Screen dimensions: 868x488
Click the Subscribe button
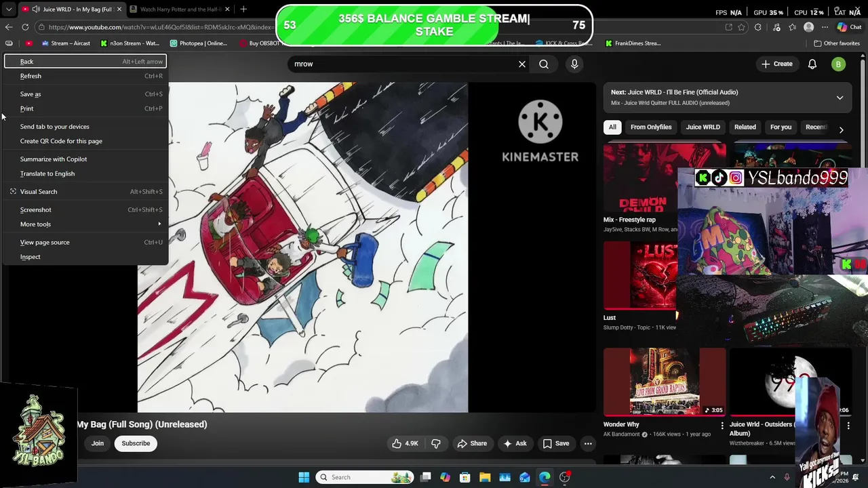(136, 443)
